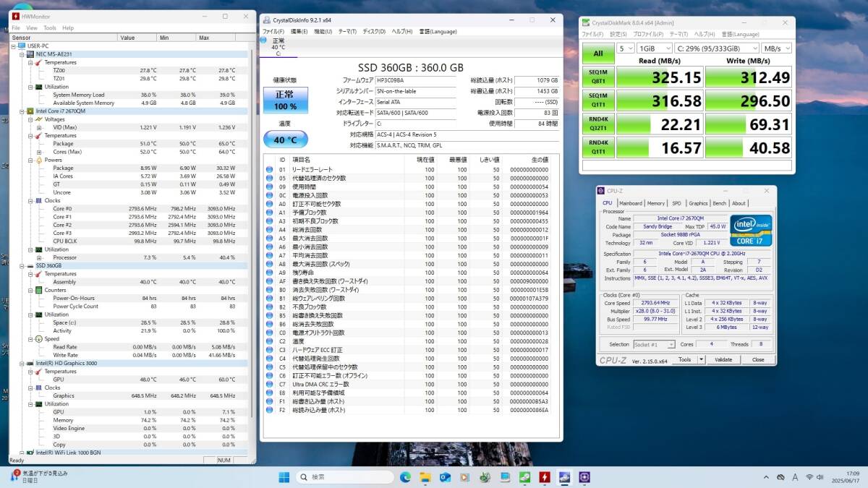This screenshot has width=868, height=488.
Task: Show hidden tray icons chevron
Action: click(x=766, y=477)
